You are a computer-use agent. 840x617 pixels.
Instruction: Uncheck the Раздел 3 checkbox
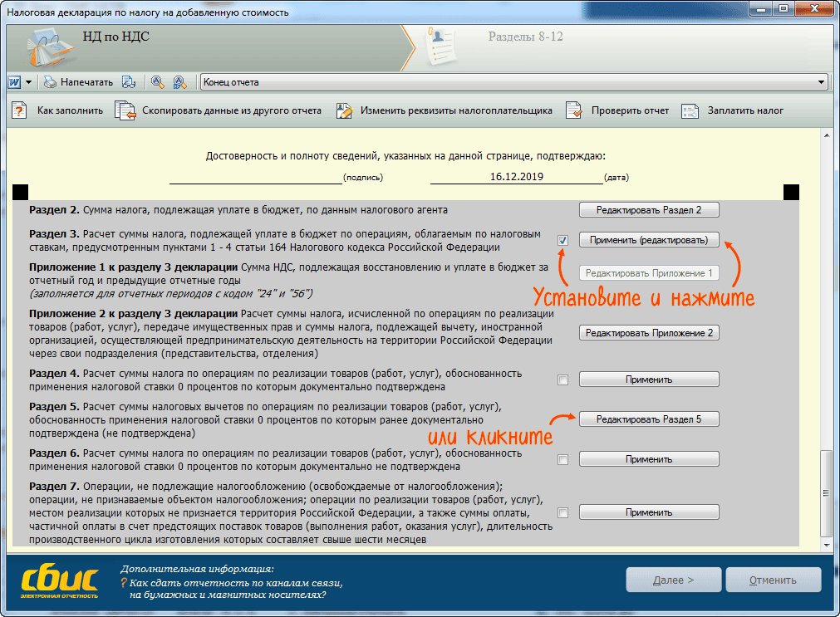(x=562, y=240)
